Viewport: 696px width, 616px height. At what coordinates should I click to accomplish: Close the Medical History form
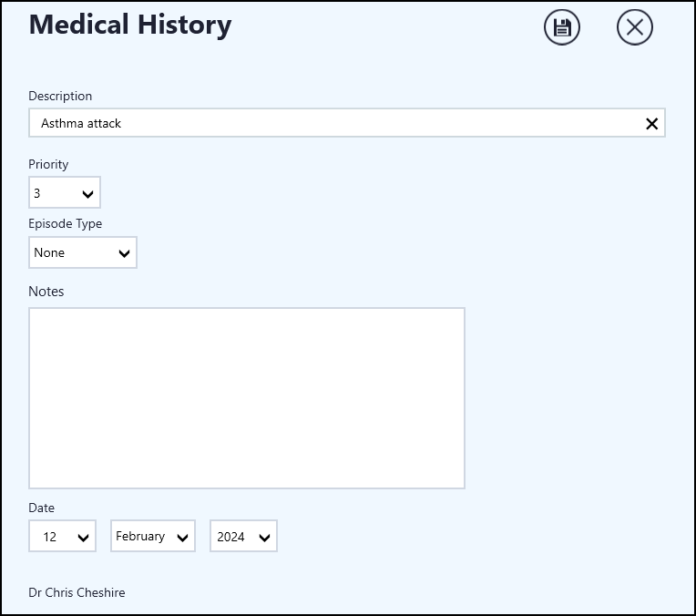pos(635,27)
